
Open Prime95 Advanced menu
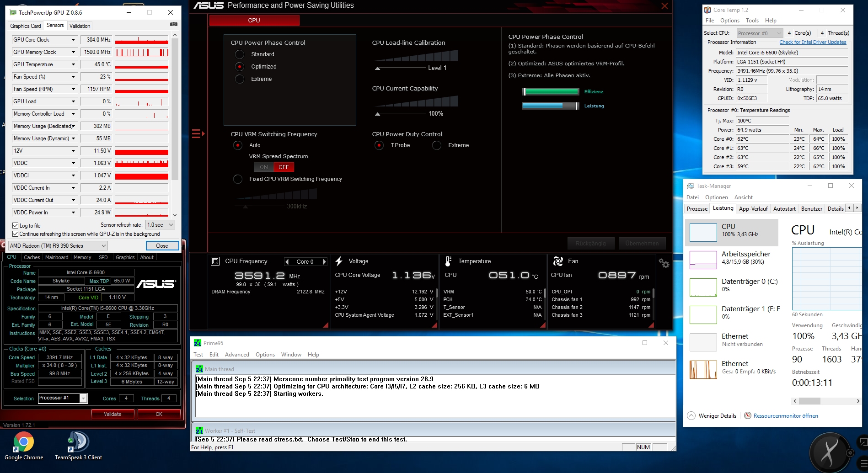(x=237, y=355)
